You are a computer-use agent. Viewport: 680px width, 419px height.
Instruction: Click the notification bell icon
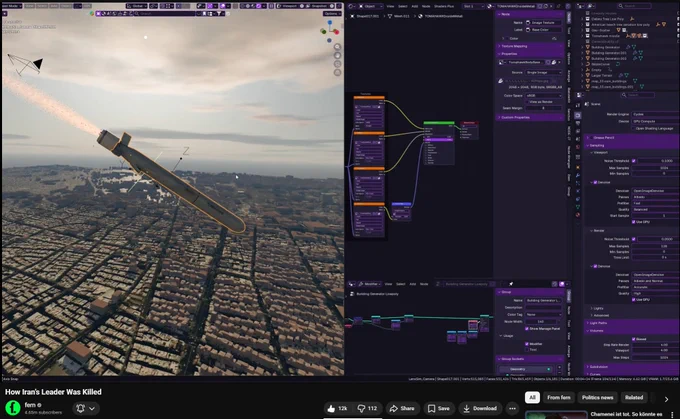81,408
